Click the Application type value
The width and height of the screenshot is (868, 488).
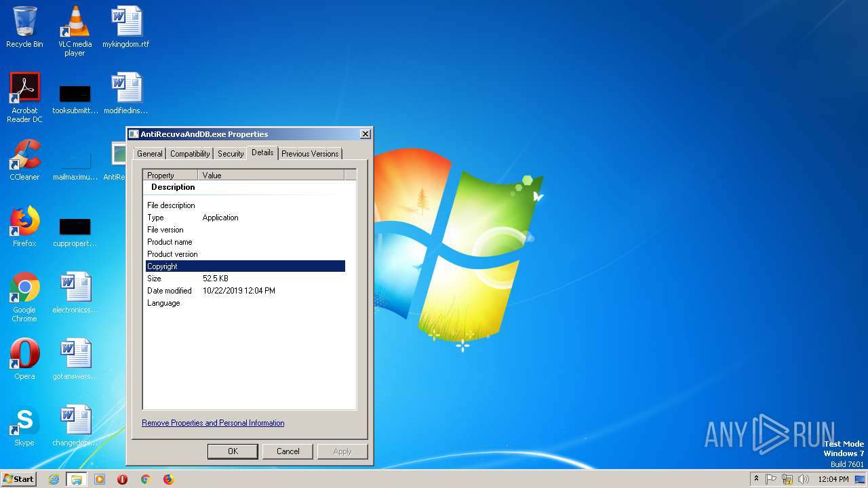click(220, 218)
